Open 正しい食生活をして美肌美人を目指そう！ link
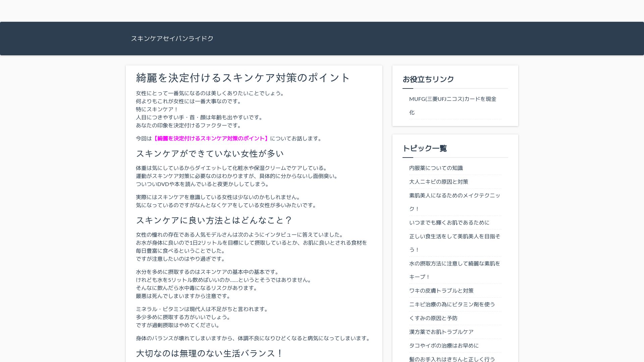The height and width of the screenshot is (362, 644). [x=454, y=236]
